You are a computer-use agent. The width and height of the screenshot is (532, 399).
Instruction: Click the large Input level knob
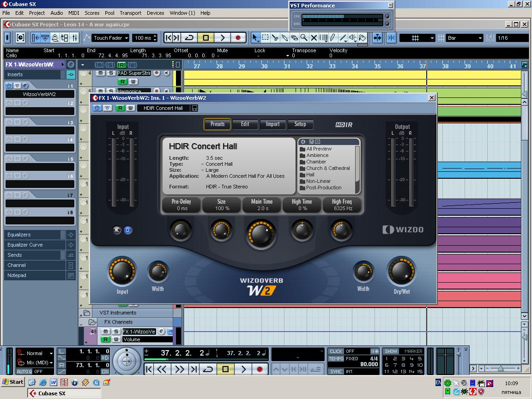pos(122,271)
